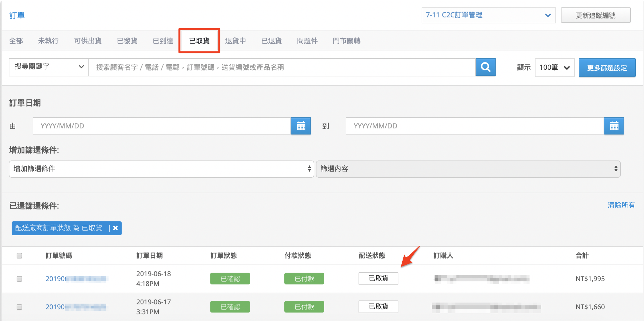Viewport: 644px width, 321px height.
Task: Switch to the 已退貨 tab
Action: click(272, 41)
